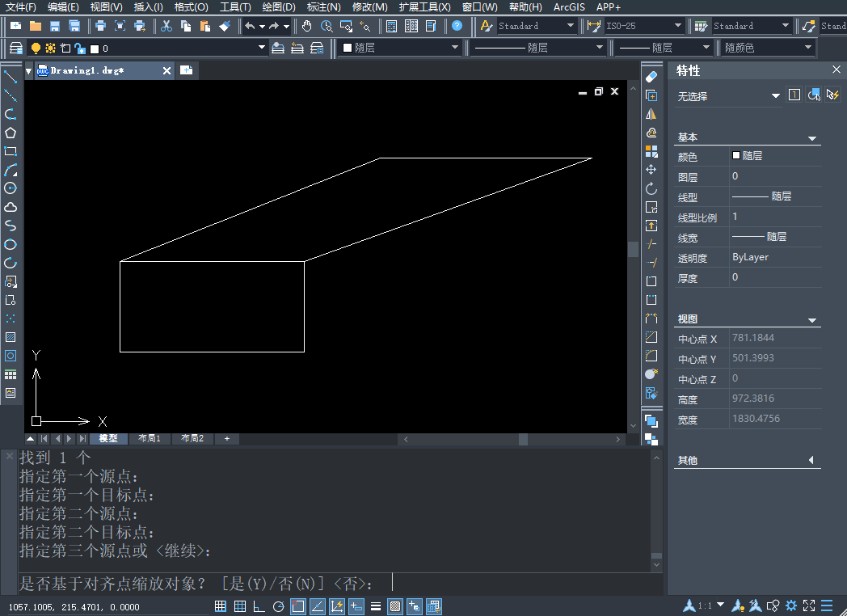Select the Polyline tool

[x=11, y=114]
